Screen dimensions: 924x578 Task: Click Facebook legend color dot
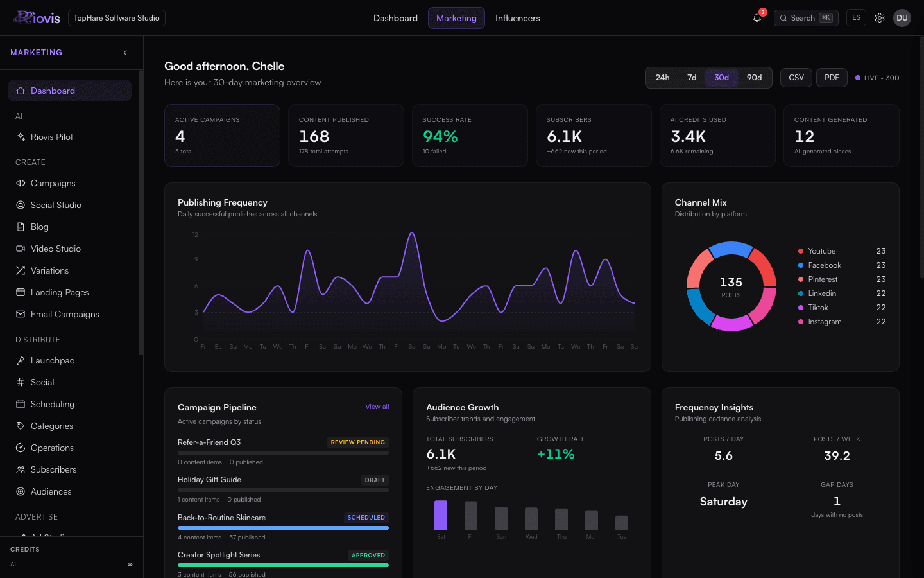click(801, 265)
